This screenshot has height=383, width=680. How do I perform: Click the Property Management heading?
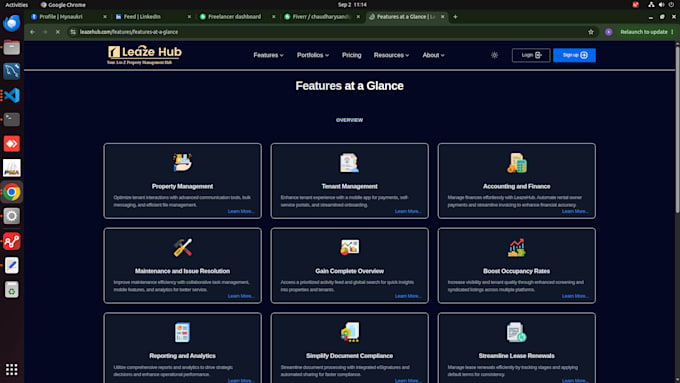pyautogui.click(x=183, y=186)
